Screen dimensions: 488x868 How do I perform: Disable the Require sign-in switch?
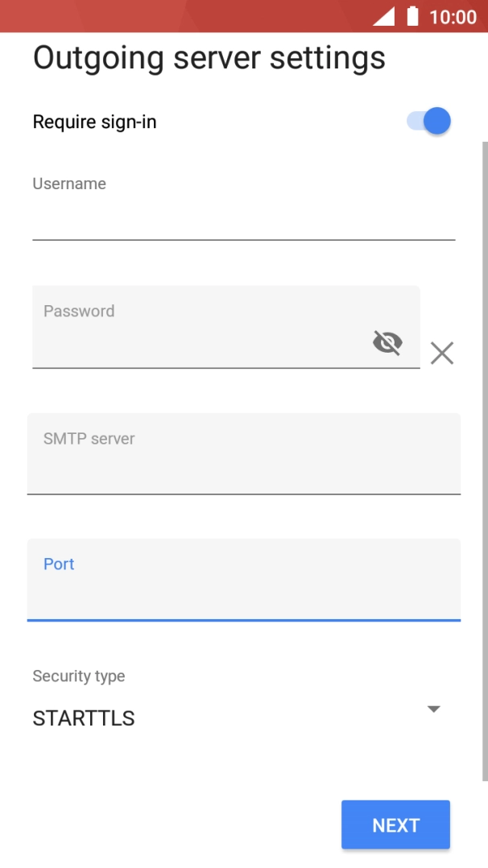425,121
